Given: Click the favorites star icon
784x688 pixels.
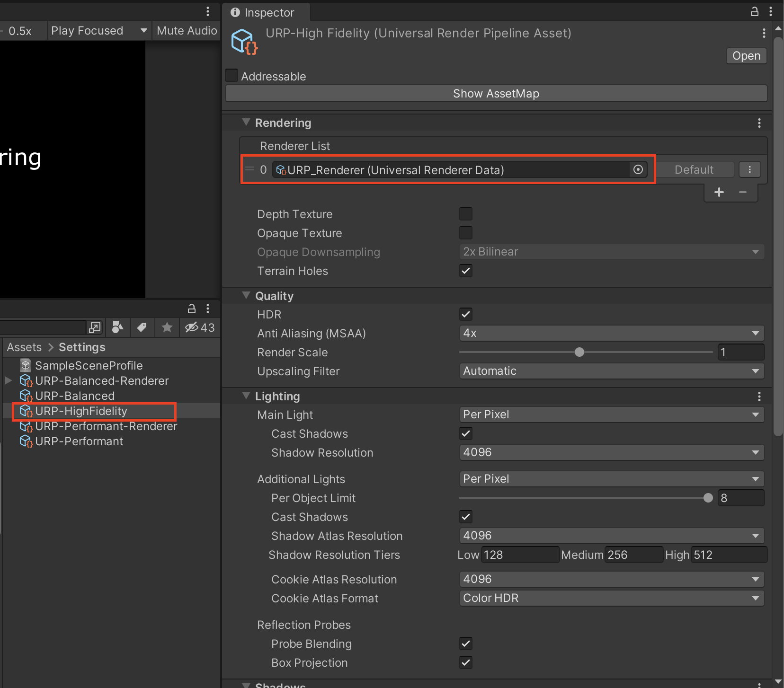Looking at the screenshot, I should click(x=167, y=327).
